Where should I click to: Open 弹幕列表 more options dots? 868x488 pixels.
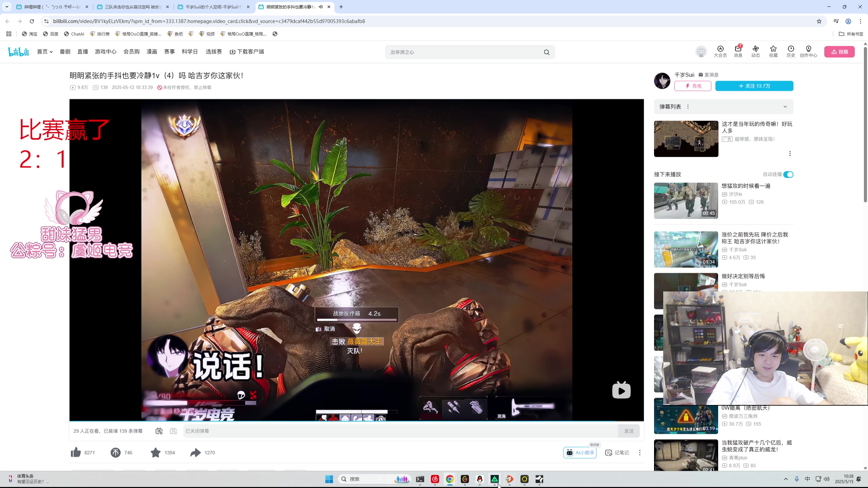688,107
